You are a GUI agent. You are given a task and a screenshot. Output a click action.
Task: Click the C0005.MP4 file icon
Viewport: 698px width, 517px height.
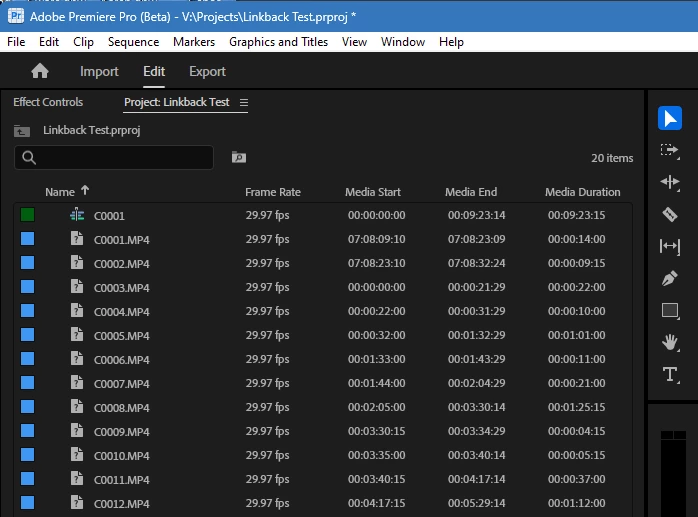[77, 335]
